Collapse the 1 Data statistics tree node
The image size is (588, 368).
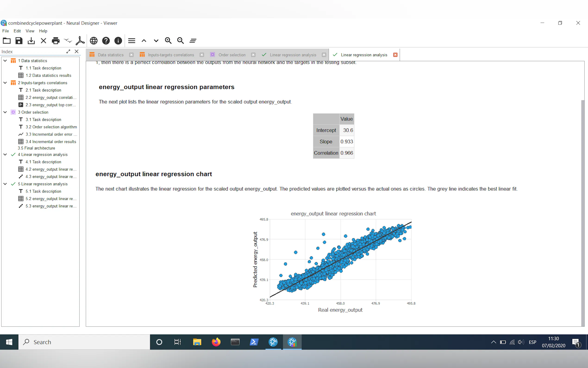click(x=5, y=61)
